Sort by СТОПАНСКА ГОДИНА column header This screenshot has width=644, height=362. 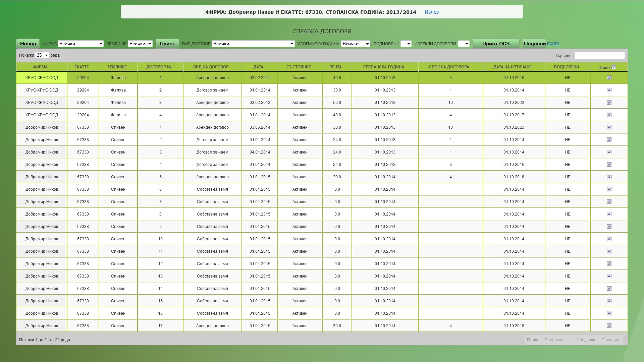point(385,67)
